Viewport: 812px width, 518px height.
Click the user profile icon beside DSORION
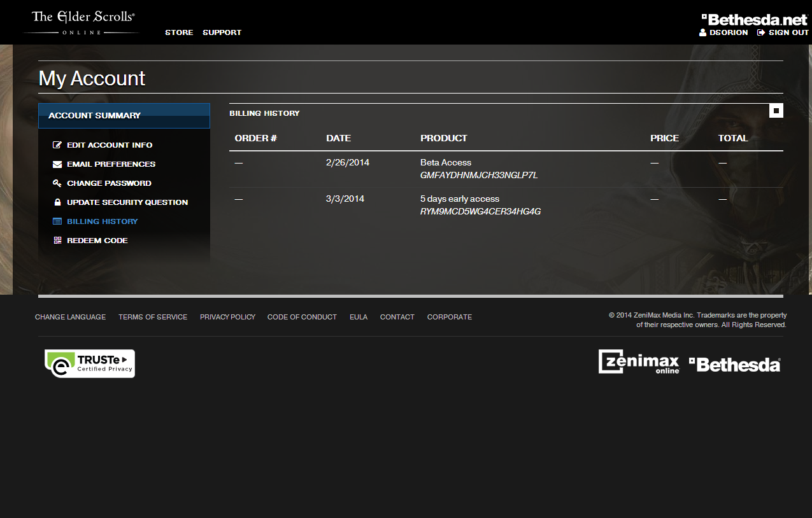pos(703,32)
